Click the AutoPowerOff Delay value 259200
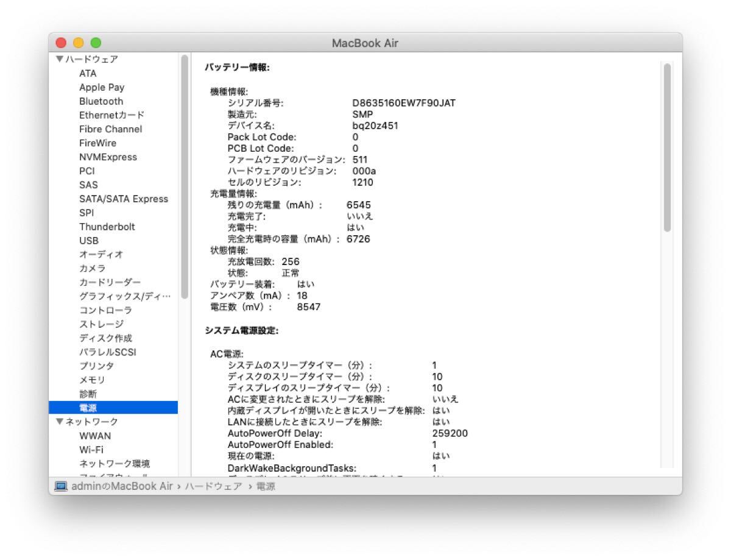Image resolution: width=731 pixels, height=560 pixels. click(450, 433)
